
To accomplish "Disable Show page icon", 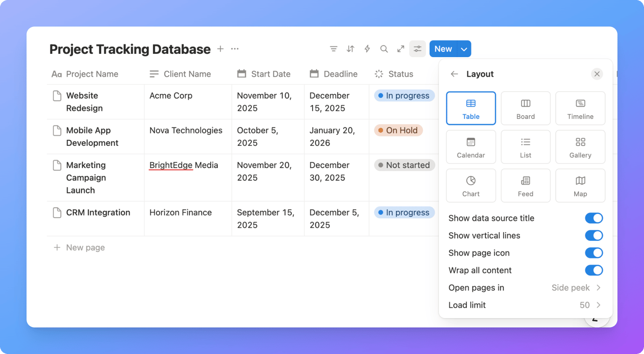I will pos(594,253).
